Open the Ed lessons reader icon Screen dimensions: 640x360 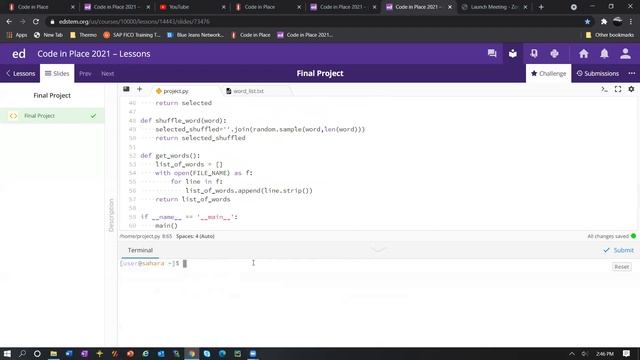(x=513, y=53)
